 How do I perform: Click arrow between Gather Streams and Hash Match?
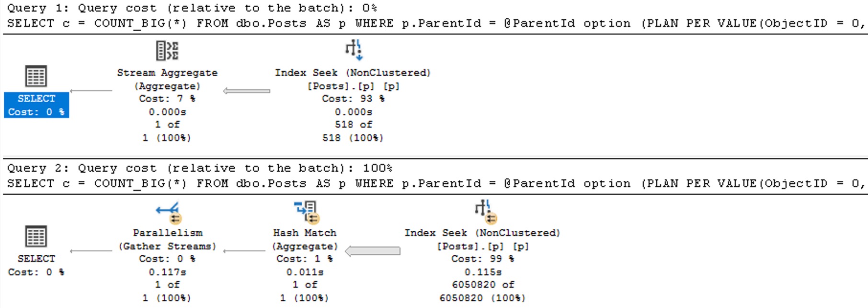244,251
